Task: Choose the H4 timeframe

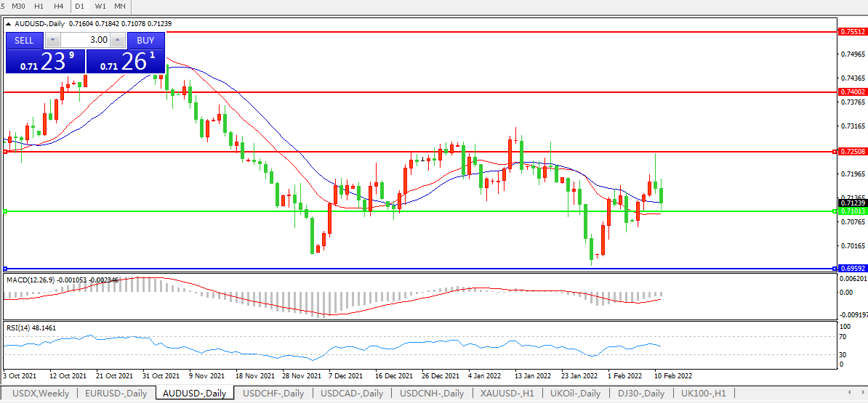Action: [x=58, y=6]
